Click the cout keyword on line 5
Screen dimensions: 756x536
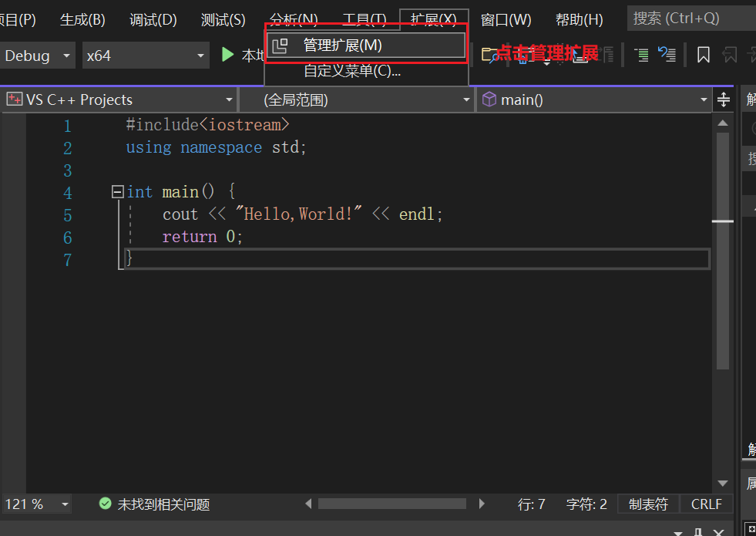click(x=180, y=214)
